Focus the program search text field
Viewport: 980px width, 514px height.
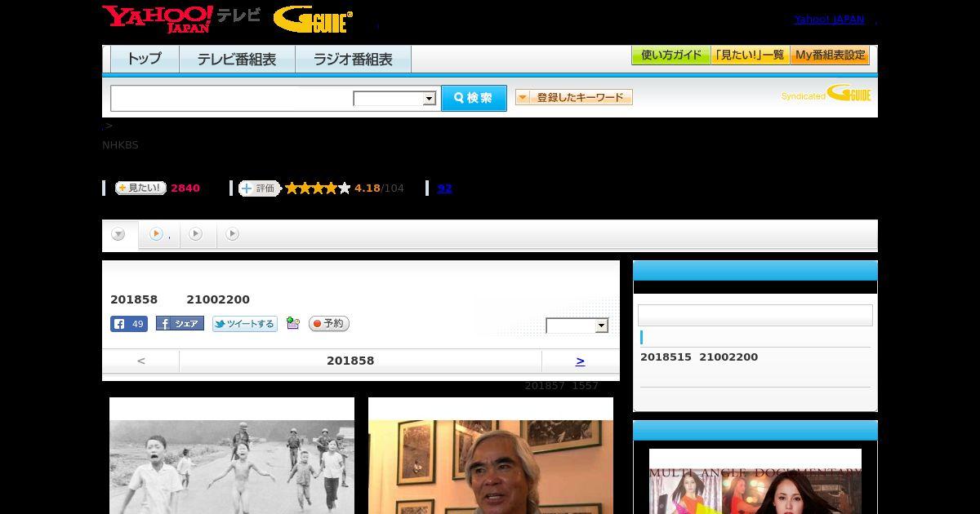pos(231,98)
